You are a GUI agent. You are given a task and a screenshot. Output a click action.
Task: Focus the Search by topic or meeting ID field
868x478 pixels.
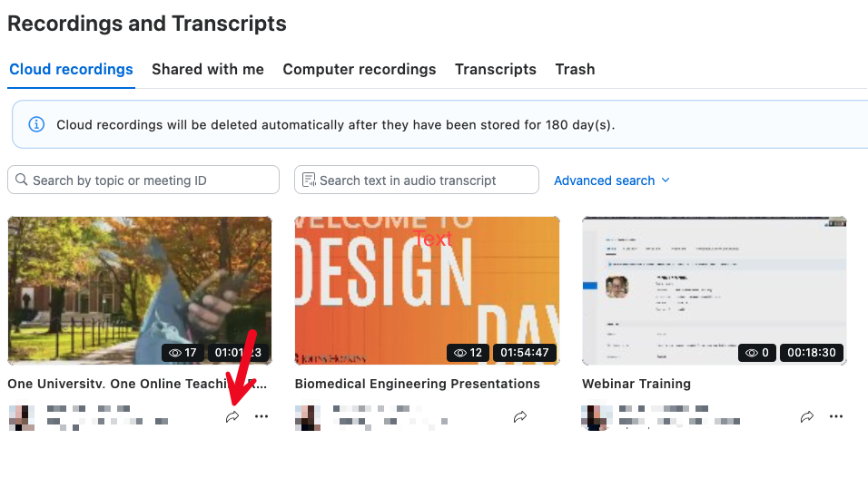coord(143,180)
